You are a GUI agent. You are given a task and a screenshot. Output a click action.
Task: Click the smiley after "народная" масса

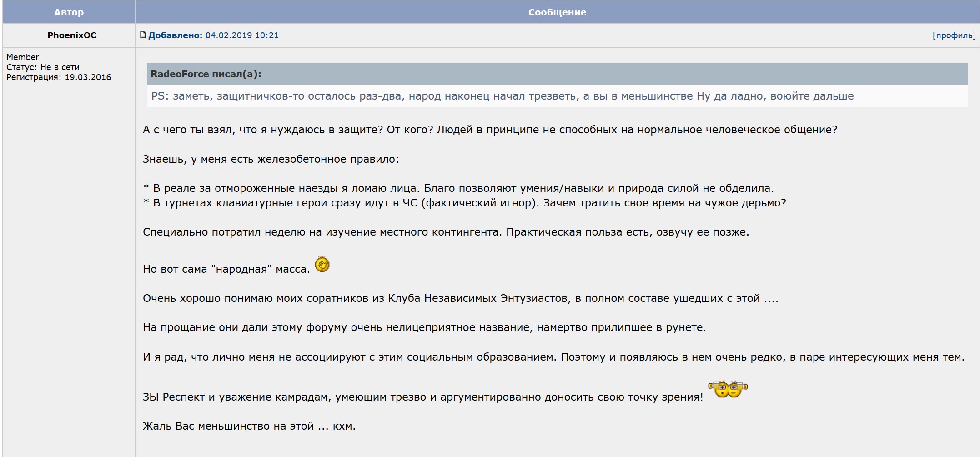tap(322, 264)
